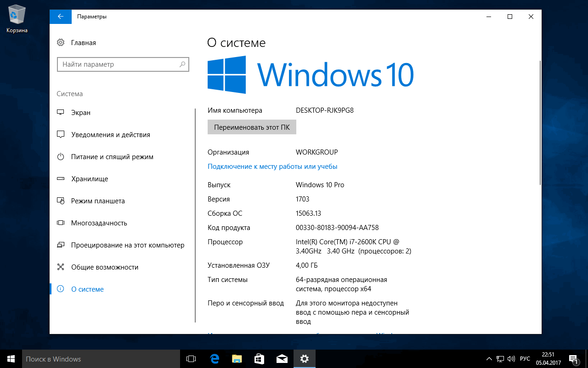Screen dimensions: 588x368
Task: Click the Найти параметр search field
Action: point(123,64)
